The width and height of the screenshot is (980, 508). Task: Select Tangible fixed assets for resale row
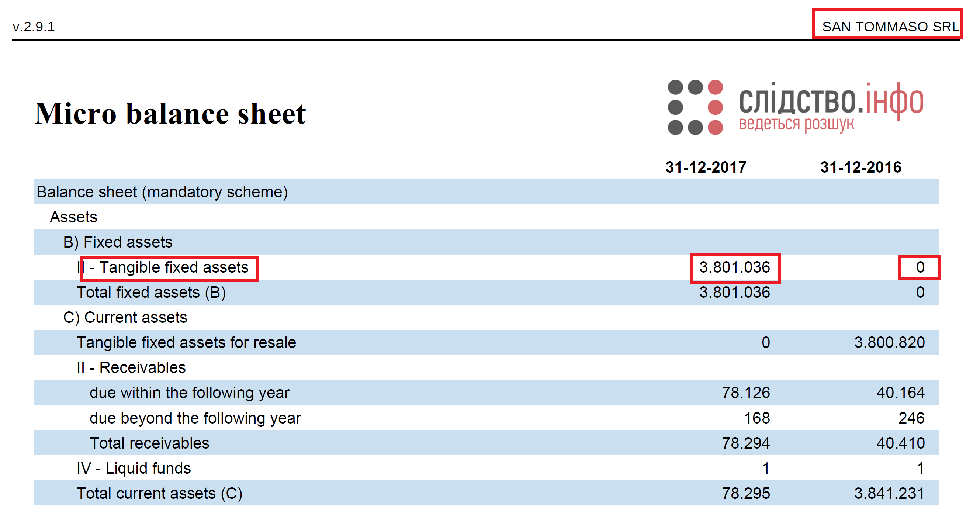point(486,342)
